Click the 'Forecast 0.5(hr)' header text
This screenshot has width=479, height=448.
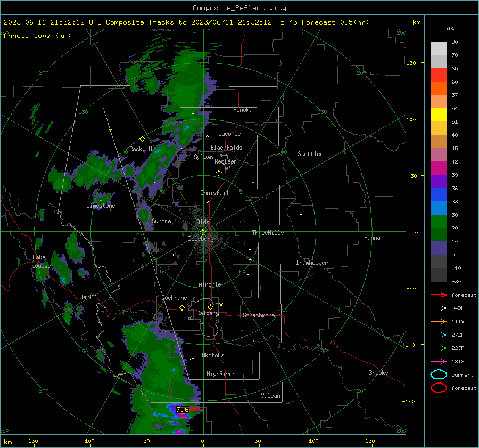[335, 22]
